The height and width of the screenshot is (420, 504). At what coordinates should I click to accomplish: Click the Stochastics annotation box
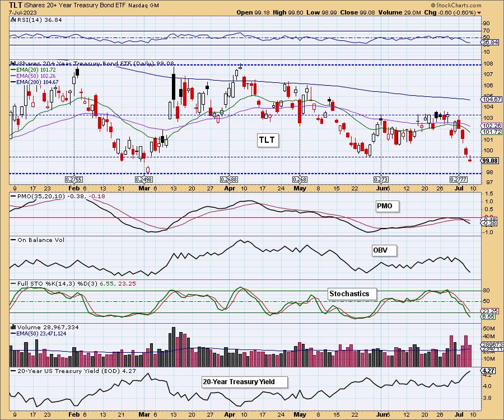coord(352,293)
